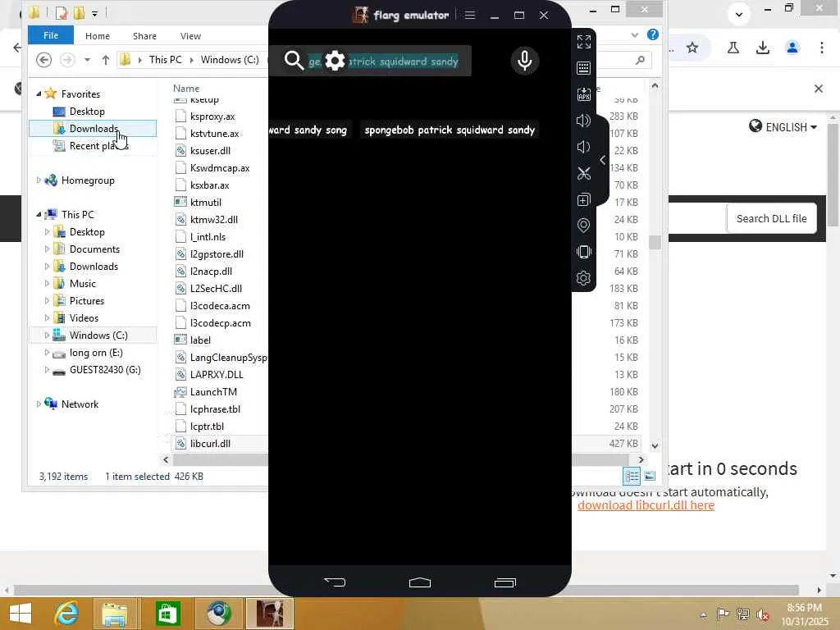Open the recent locations dropdown in Explorer

pos(87,60)
